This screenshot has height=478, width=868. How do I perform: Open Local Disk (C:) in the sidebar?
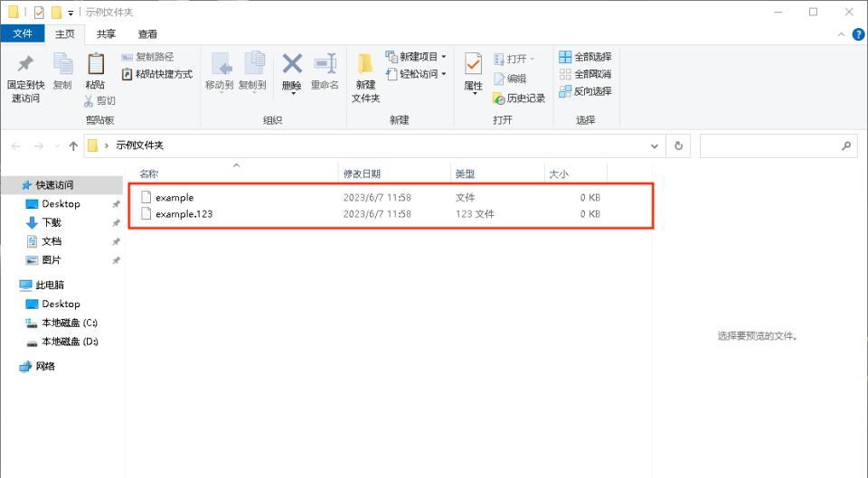[x=70, y=323]
